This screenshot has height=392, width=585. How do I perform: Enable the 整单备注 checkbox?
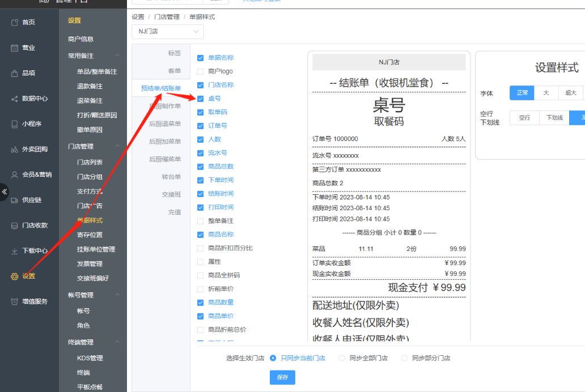[200, 221]
